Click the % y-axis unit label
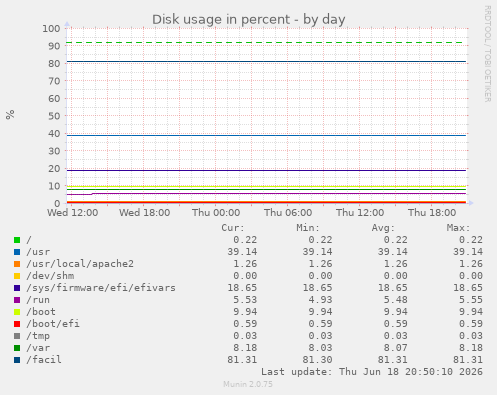 [x=10, y=115]
